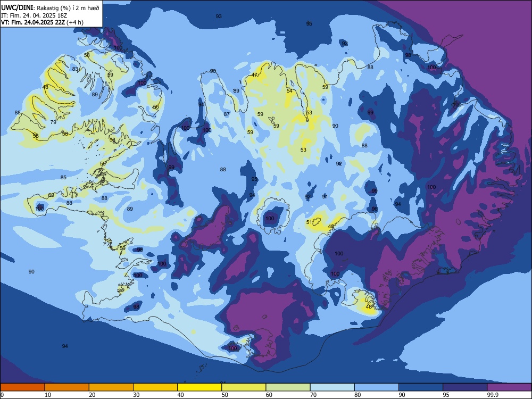Pick the bright yellow 40–50 legend swatch
The width and height of the screenshot is (532, 399).
point(199,387)
